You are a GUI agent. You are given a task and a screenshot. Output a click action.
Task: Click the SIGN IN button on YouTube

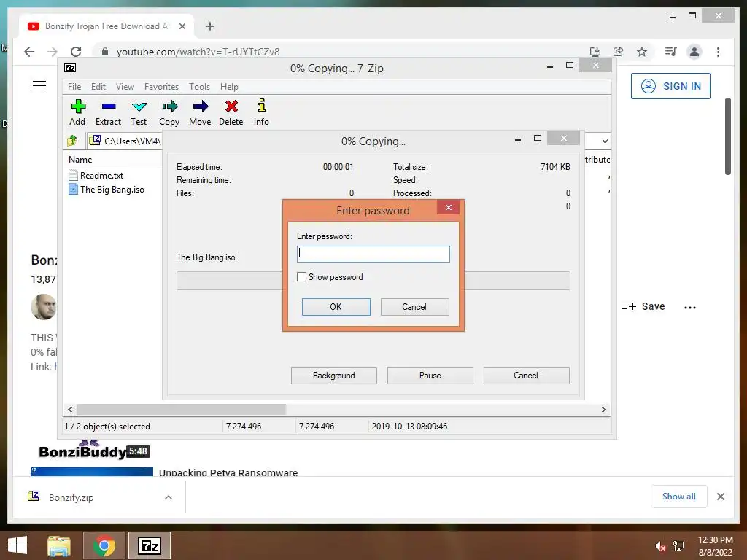pos(670,86)
